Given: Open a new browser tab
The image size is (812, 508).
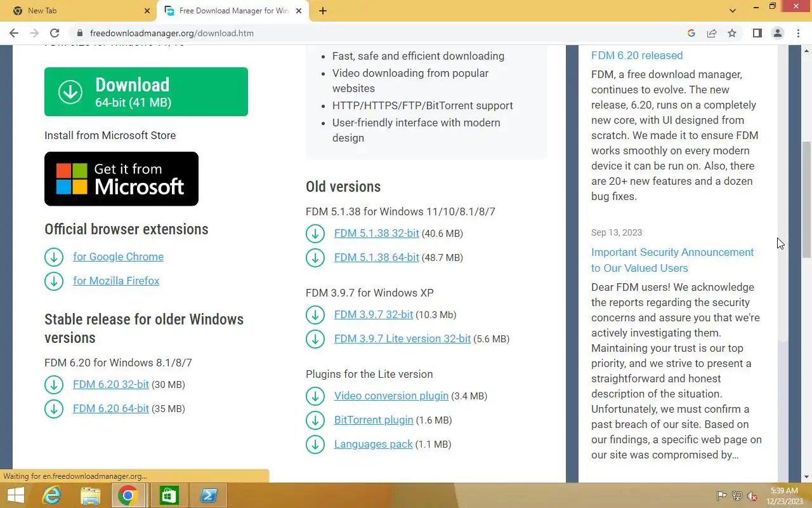Looking at the screenshot, I should tap(322, 11).
